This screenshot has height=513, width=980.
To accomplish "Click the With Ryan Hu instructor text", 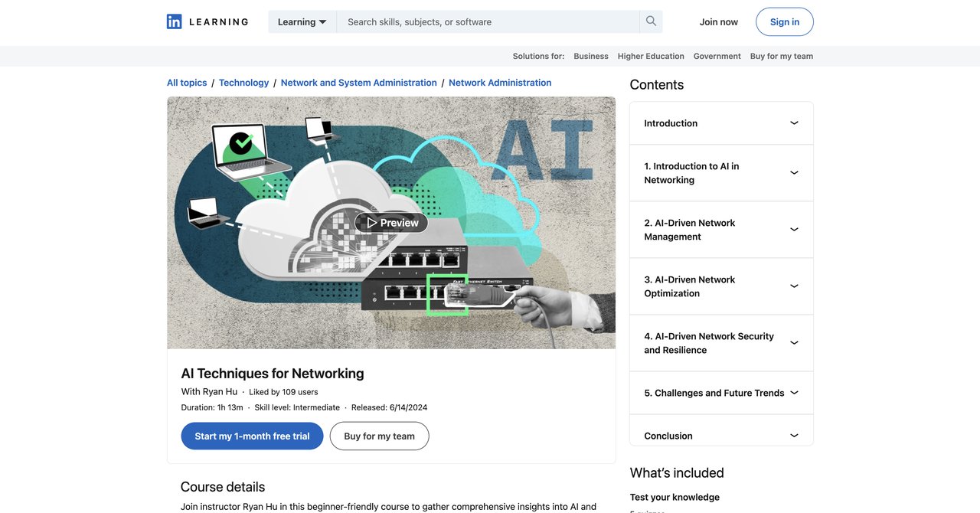I will click(x=209, y=392).
